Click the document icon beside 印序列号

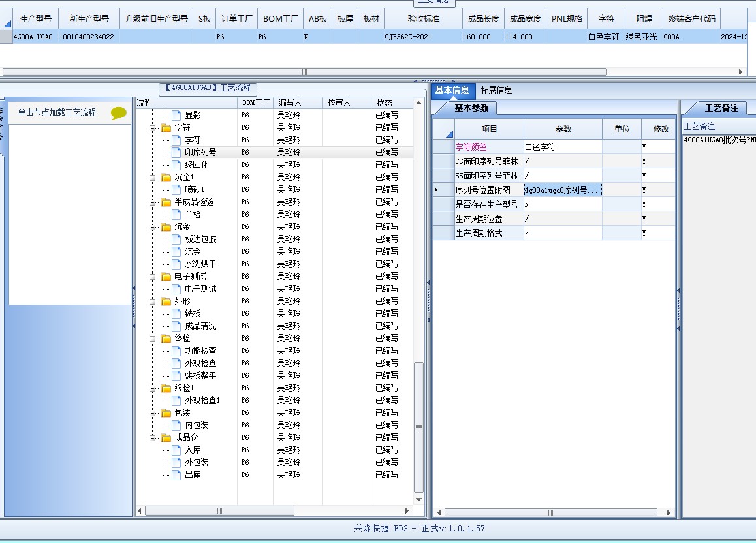[x=176, y=152]
